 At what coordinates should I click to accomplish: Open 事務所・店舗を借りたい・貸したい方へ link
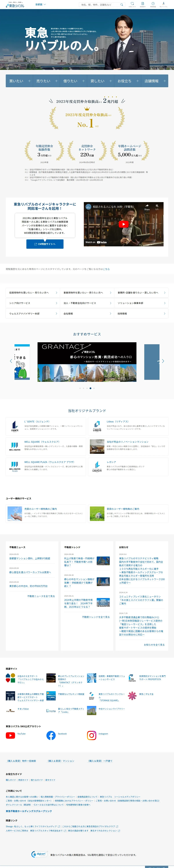tap(141, 293)
